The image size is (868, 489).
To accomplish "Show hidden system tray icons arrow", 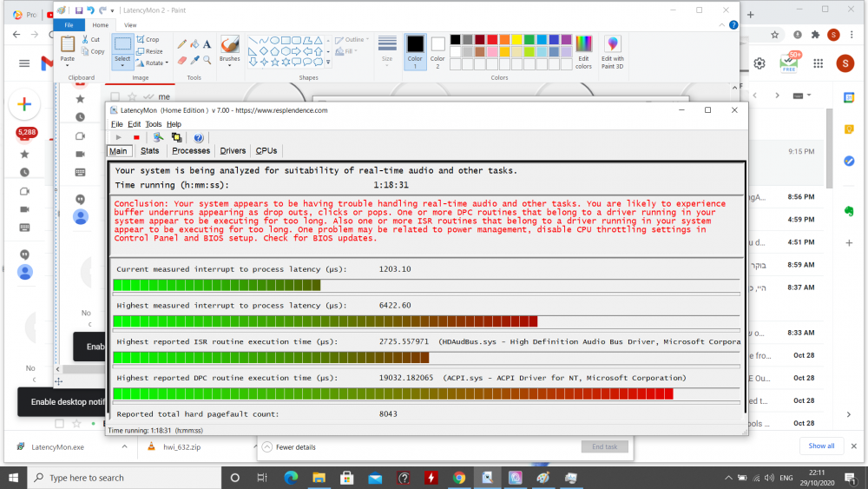I will click(728, 478).
